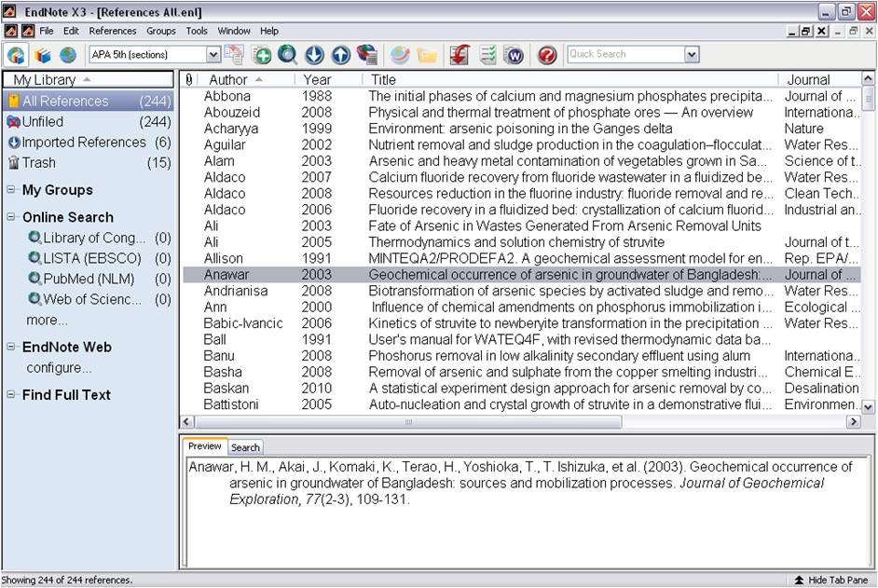The width and height of the screenshot is (878, 588).
Task: Click horizontal scroll right arrow
Action: (x=853, y=422)
